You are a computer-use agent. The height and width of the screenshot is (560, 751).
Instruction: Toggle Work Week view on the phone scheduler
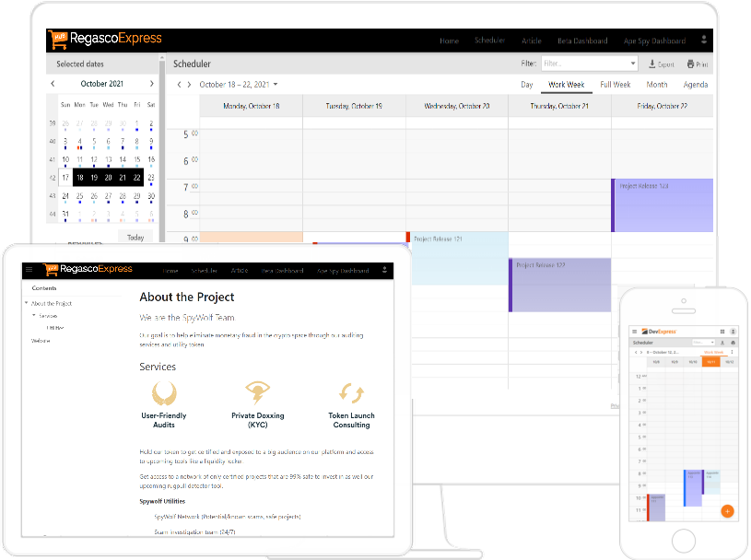click(x=714, y=352)
